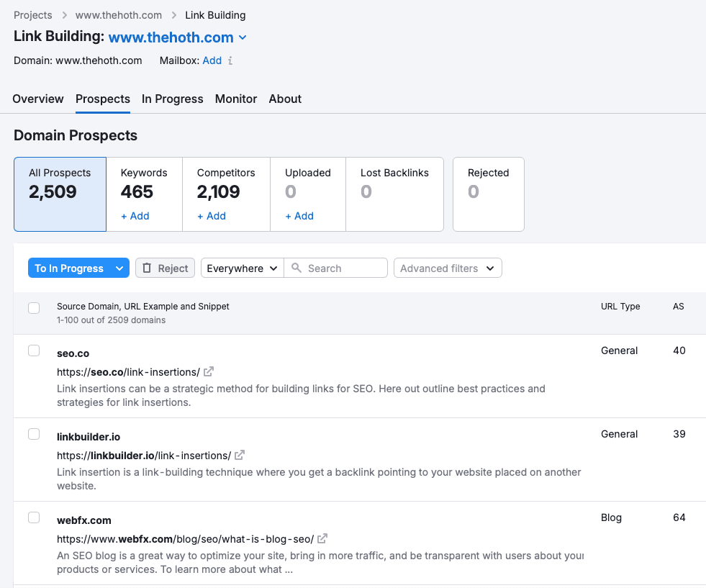The height and width of the screenshot is (588, 706).
Task: Switch to the In Progress tab
Action: point(173,99)
